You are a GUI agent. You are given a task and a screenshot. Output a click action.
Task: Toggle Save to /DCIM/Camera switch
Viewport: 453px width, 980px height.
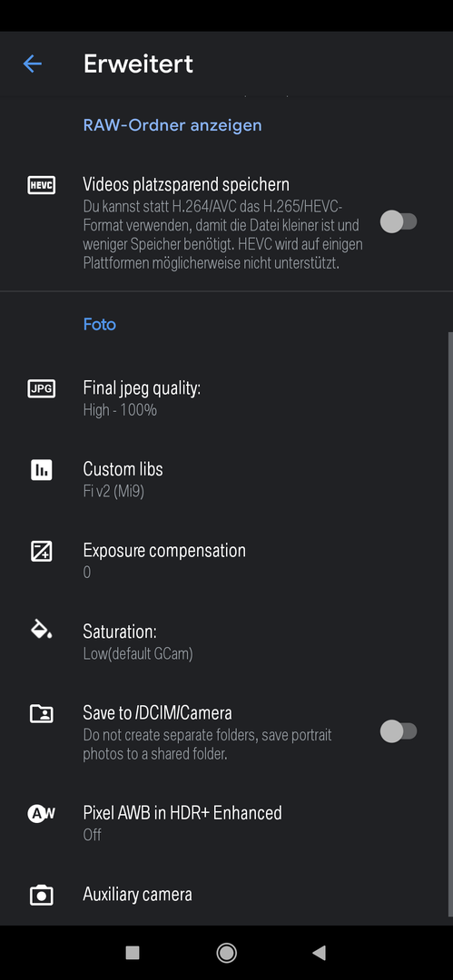click(399, 731)
